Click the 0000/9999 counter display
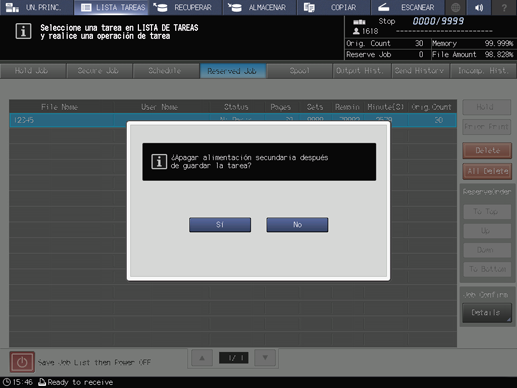This screenshot has width=517, height=388. pyautogui.click(x=438, y=21)
